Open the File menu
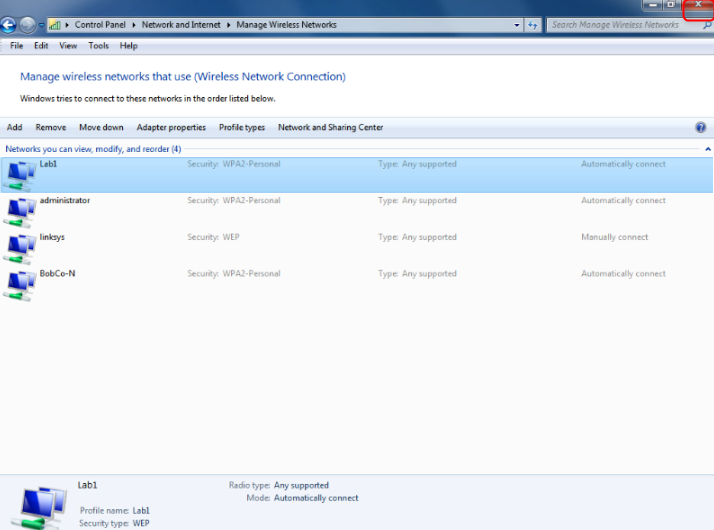714x530 pixels. pyautogui.click(x=16, y=46)
